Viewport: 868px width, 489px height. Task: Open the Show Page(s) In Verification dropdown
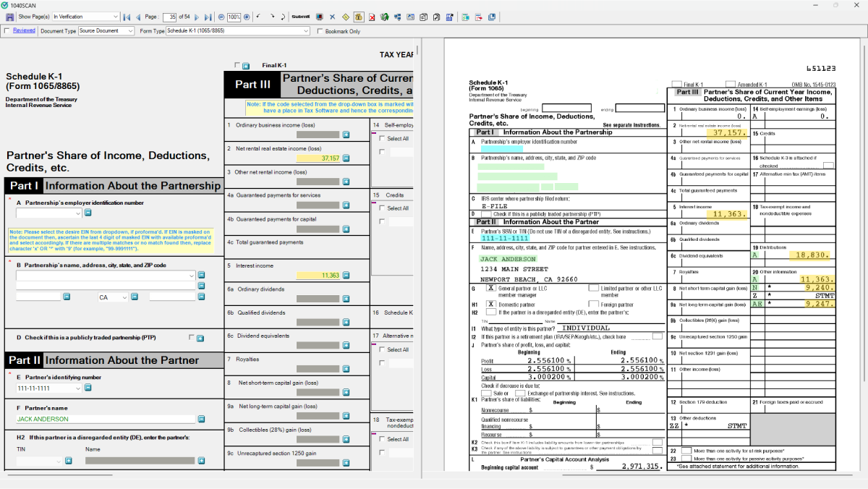tap(116, 17)
